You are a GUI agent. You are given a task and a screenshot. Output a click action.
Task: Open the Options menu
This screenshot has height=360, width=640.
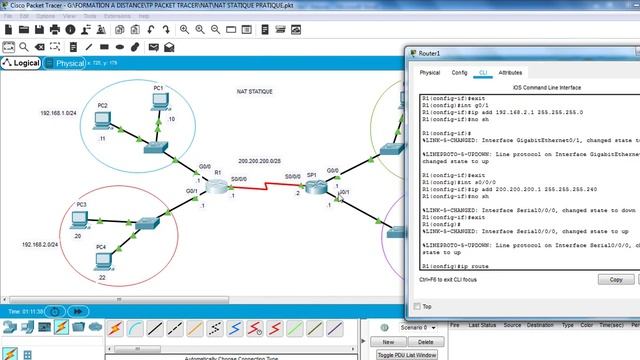[x=45, y=16]
